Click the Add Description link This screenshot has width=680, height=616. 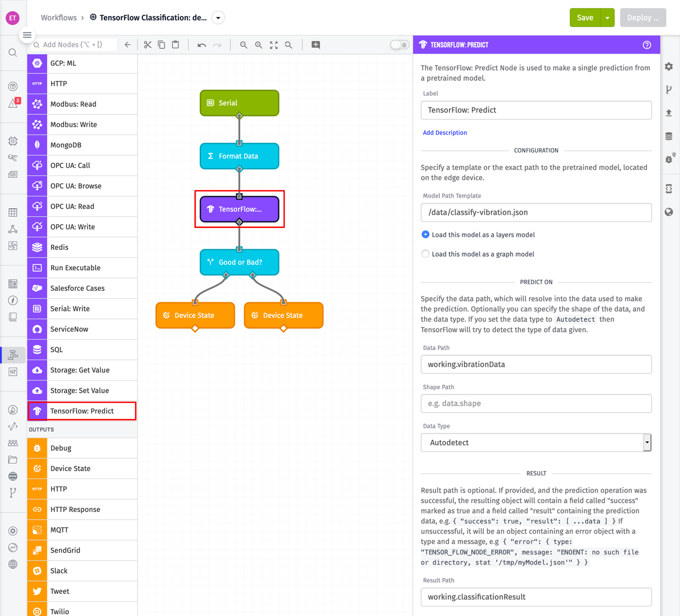click(445, 132)
